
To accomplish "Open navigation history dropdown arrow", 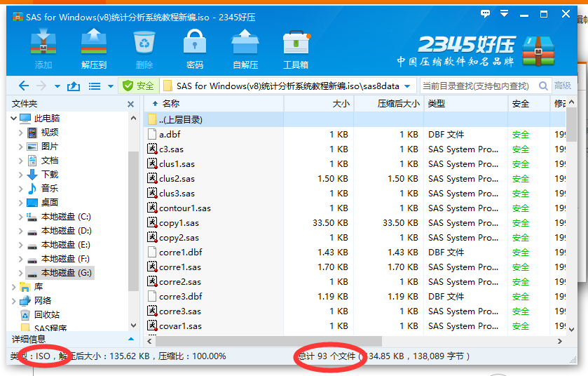I will coord(57,86).
